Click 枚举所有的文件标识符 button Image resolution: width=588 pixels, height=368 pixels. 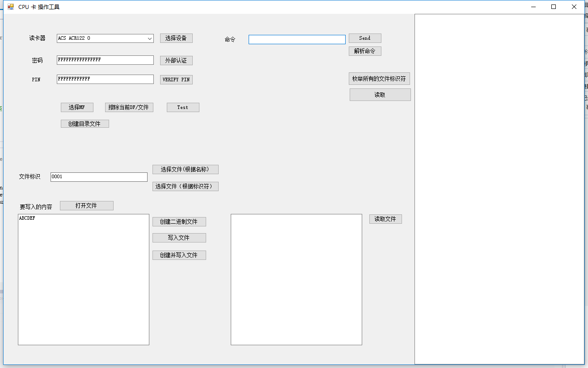pos(379,79)
